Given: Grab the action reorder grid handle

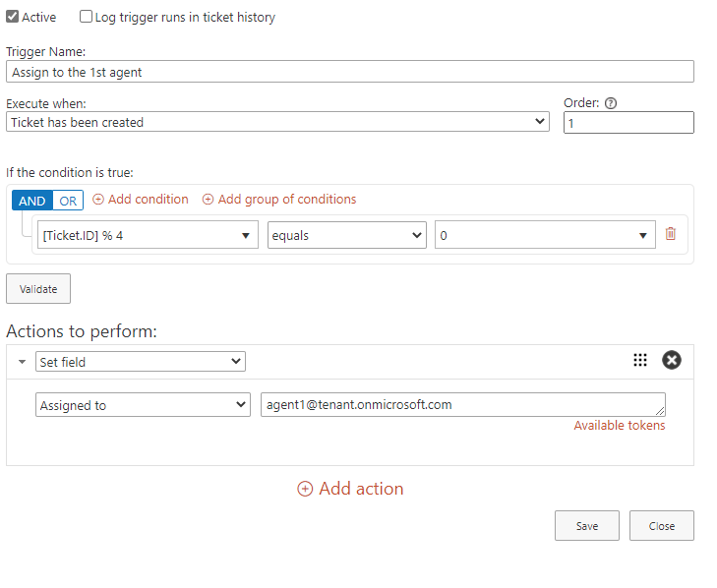Looking at the screenshot, I should click(639, 360).
